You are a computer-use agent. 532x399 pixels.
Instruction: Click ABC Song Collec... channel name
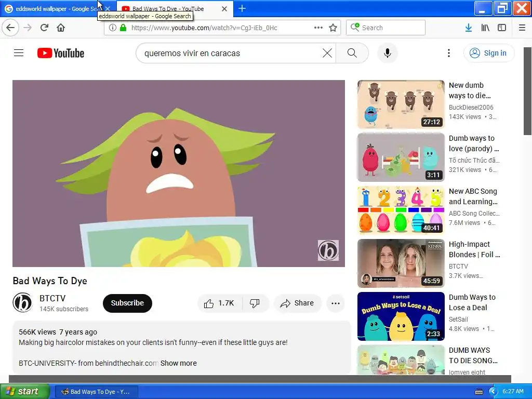tap(474, 214)
